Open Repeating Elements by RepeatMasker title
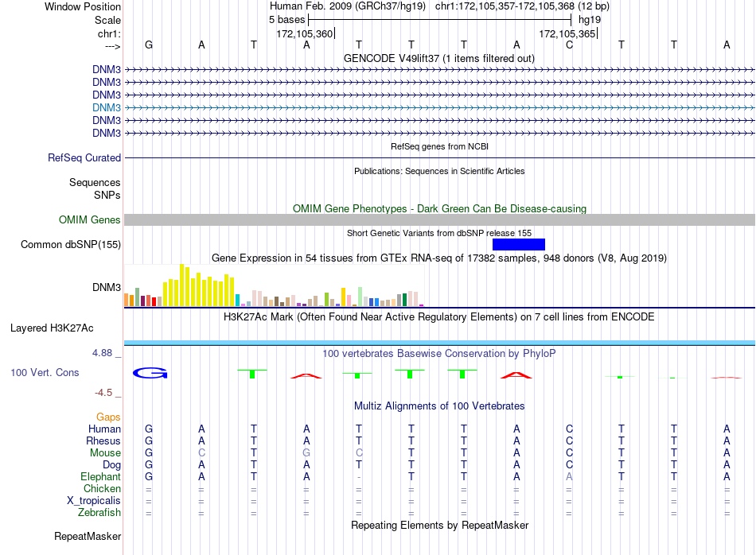 [439, 525]
